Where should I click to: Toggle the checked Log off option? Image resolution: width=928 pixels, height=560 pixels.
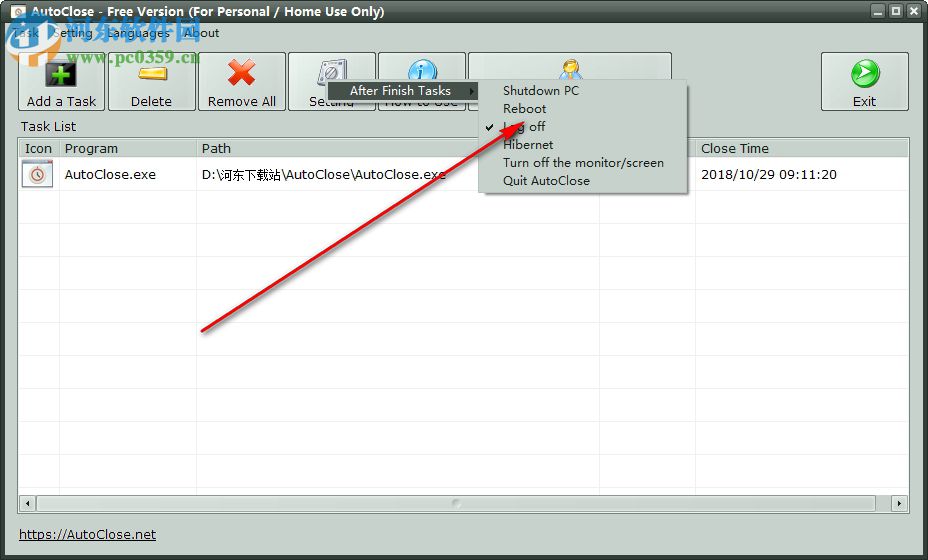[x=524, y=127]
